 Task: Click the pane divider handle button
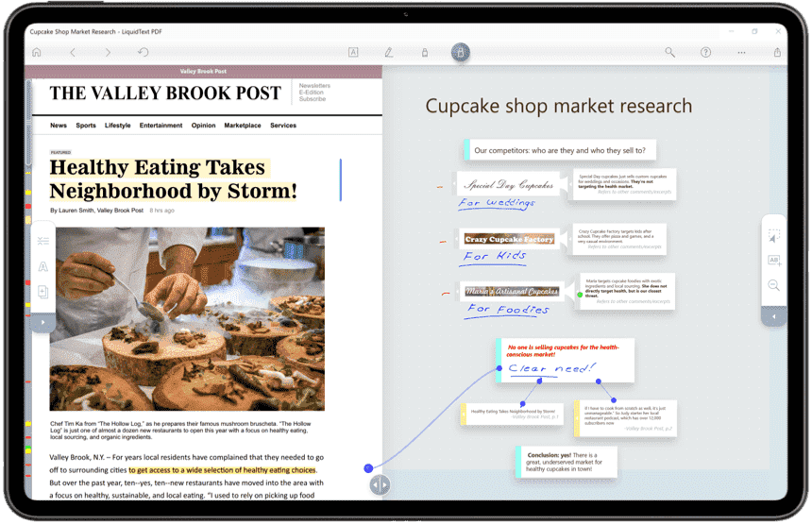[381, 485]
